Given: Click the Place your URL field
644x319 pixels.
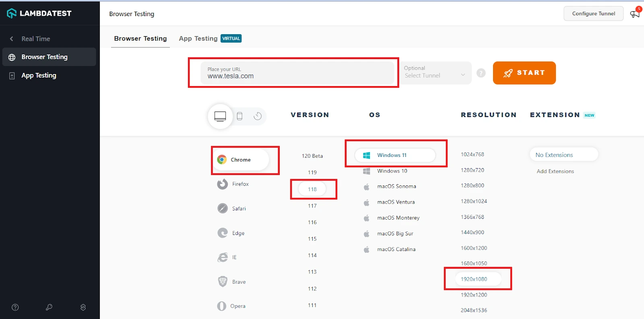Looking at the screenshot, I should click(297, 73).
